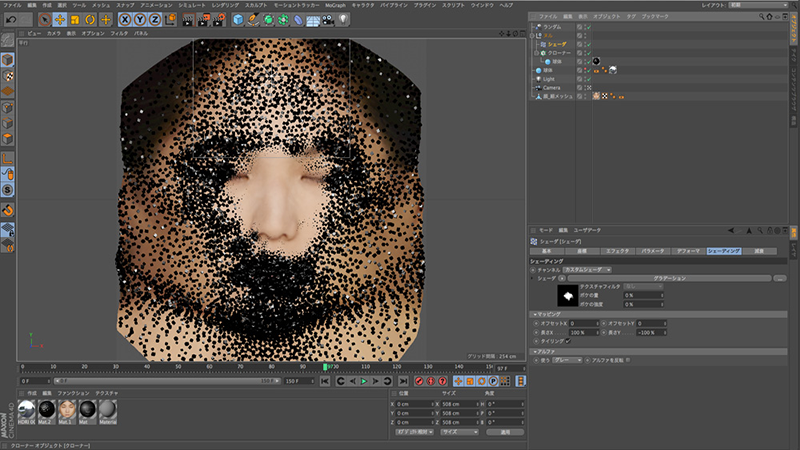
Task: Select the Move tool in top toolbar
Action: point(59,19)
